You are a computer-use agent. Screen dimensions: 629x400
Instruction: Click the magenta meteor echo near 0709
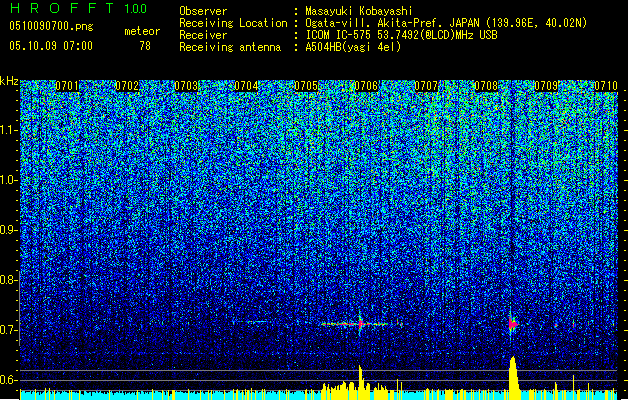pos(512,323)
